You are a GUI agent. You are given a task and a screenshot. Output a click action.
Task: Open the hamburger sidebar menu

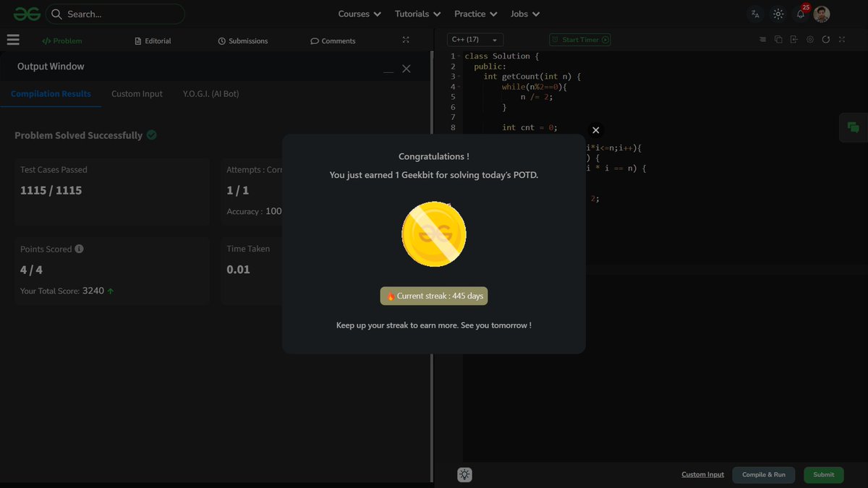[13, 40]
